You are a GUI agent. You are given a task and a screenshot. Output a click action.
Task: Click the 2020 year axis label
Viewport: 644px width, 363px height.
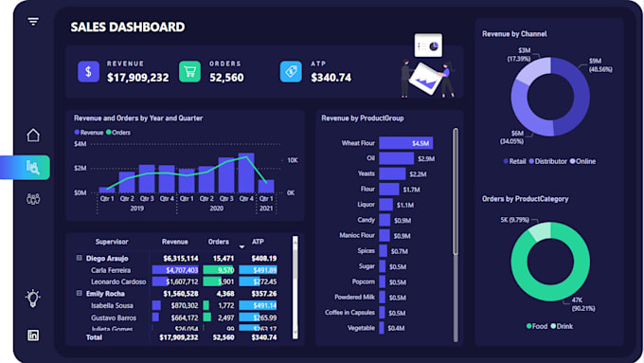pyautogui.click(x=217, y=209)
